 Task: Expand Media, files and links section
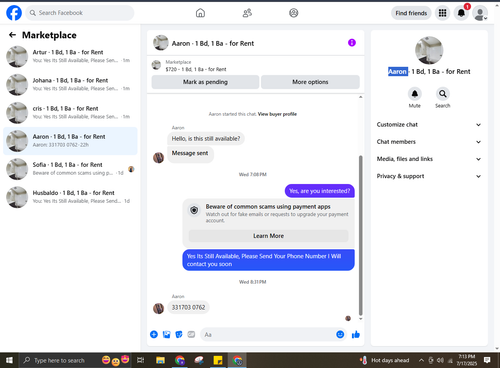tap(429, 159)
